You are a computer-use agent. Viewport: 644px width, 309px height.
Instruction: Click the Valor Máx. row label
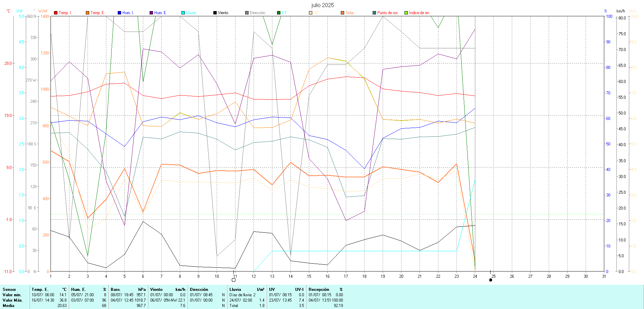point(12,300)
